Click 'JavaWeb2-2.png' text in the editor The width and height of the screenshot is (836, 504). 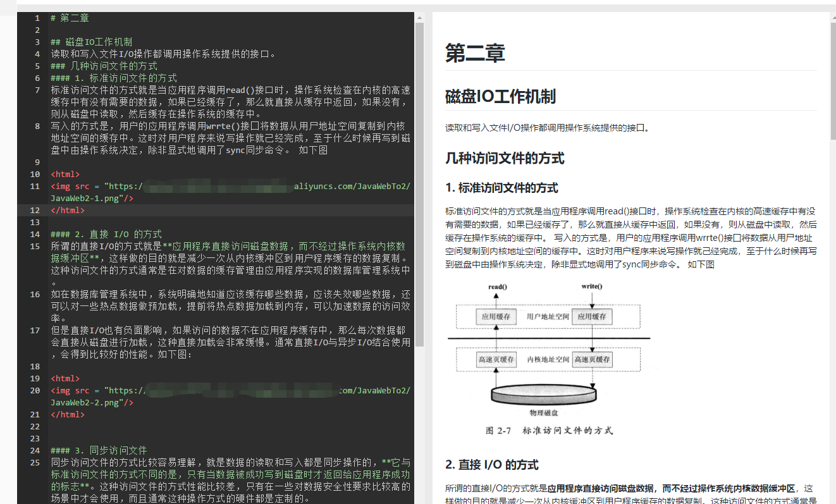point(85,402)
